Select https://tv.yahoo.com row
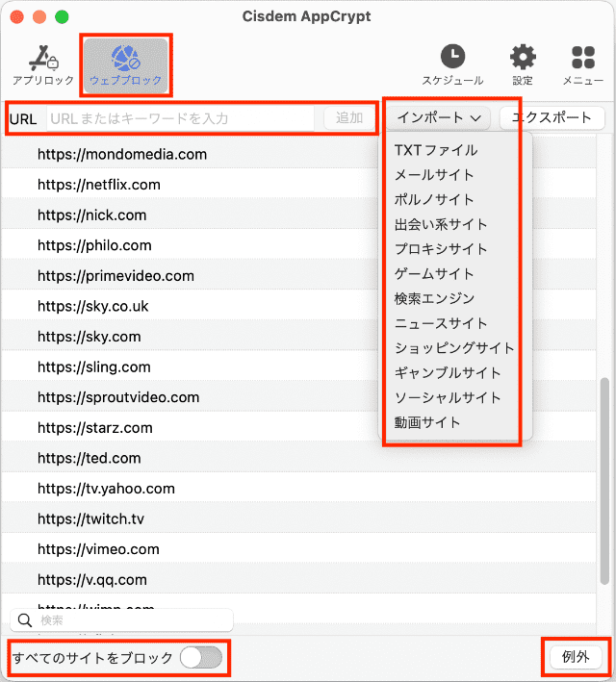The image size is (616, 682). (298, 489)
